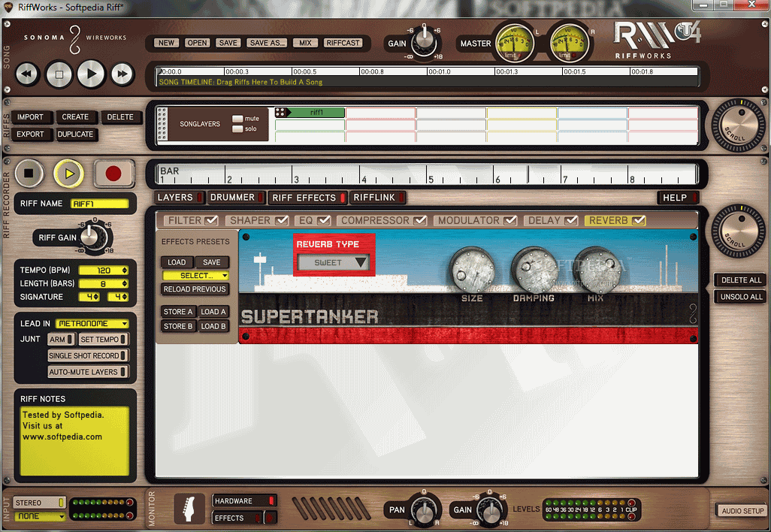Screen dimensions: 771x532
Task: Switch to the RIFF EFFECTS tab
Action: pyautogui.click(x=308, y=198)
